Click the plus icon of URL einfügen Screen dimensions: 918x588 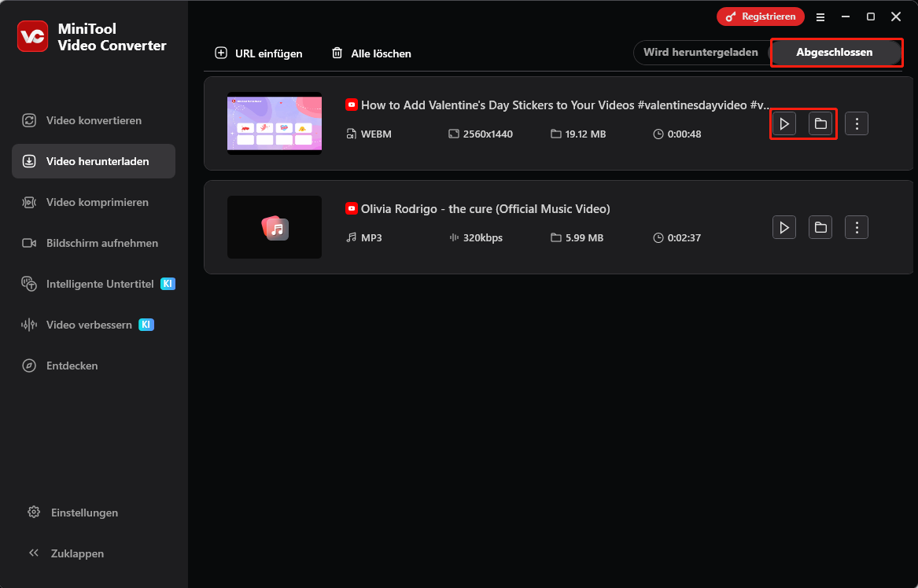click(x=221, y=53)
